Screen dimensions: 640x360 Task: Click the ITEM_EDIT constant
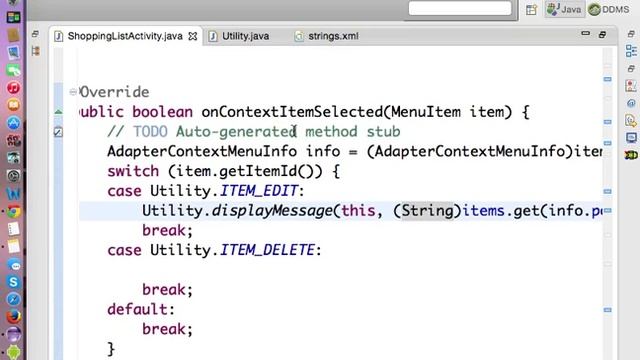click(x=259, y=191)
